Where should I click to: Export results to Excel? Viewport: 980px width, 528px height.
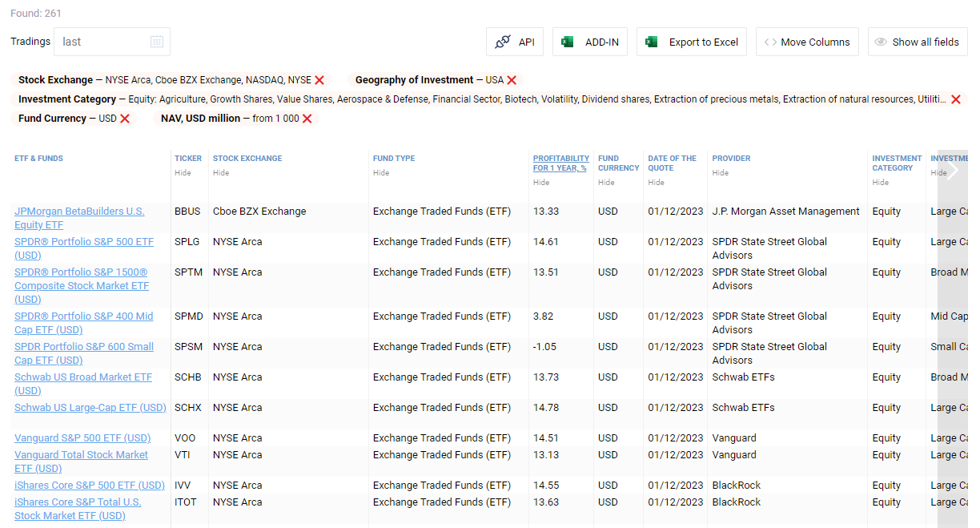pos(692,42)
